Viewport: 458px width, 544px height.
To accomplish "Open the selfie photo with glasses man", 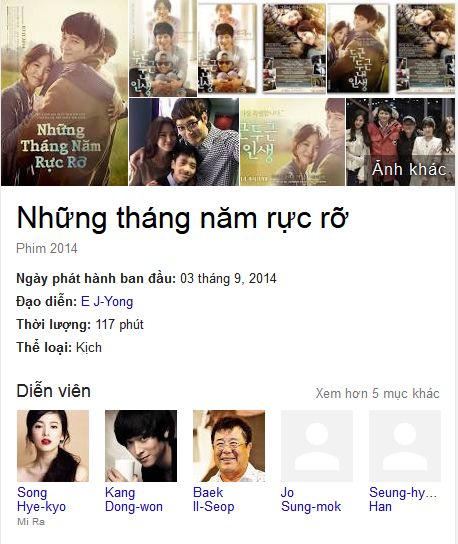I will (184, 142).
